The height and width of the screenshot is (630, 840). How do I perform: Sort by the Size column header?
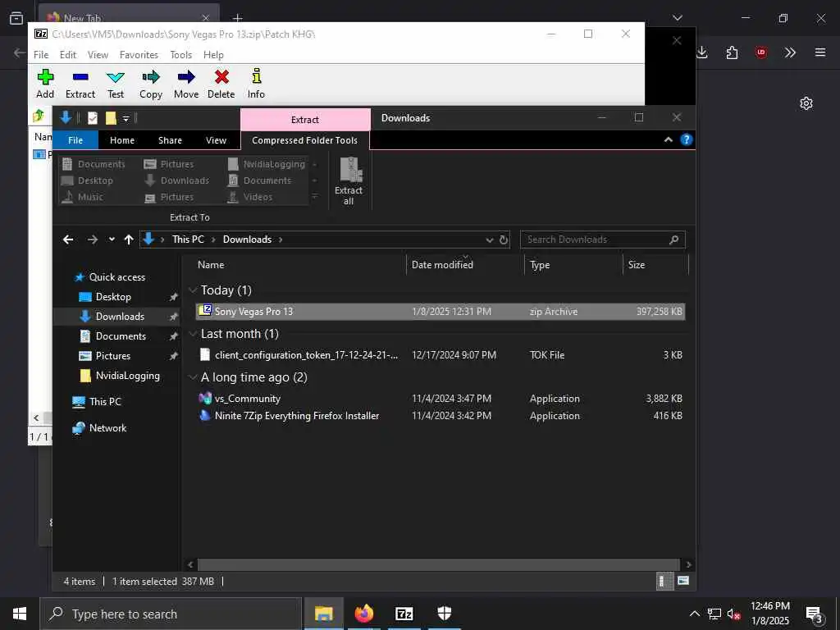(637, 265)
